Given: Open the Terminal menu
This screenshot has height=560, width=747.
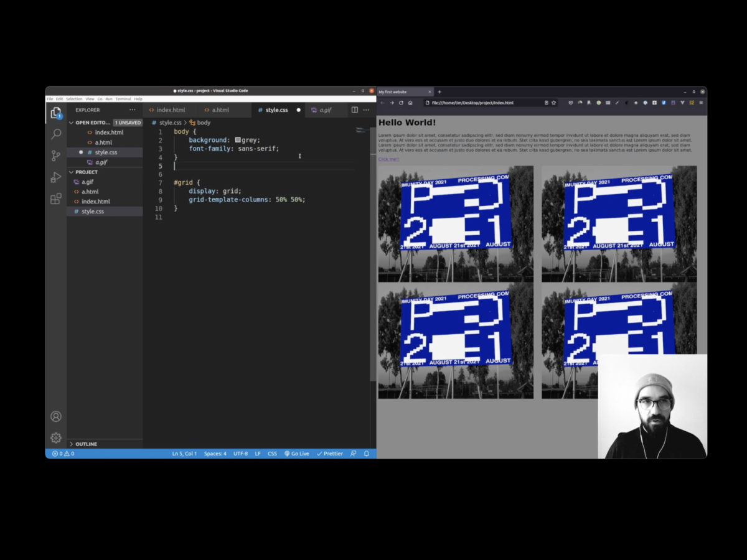Looking at the screenshot, I should (123, 99).
